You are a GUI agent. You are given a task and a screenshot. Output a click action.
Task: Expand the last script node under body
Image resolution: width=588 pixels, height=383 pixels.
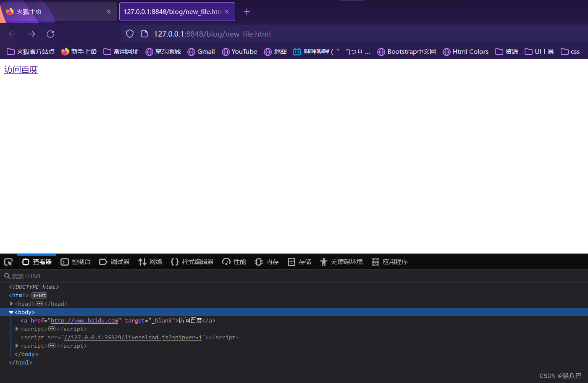(17, 346)
